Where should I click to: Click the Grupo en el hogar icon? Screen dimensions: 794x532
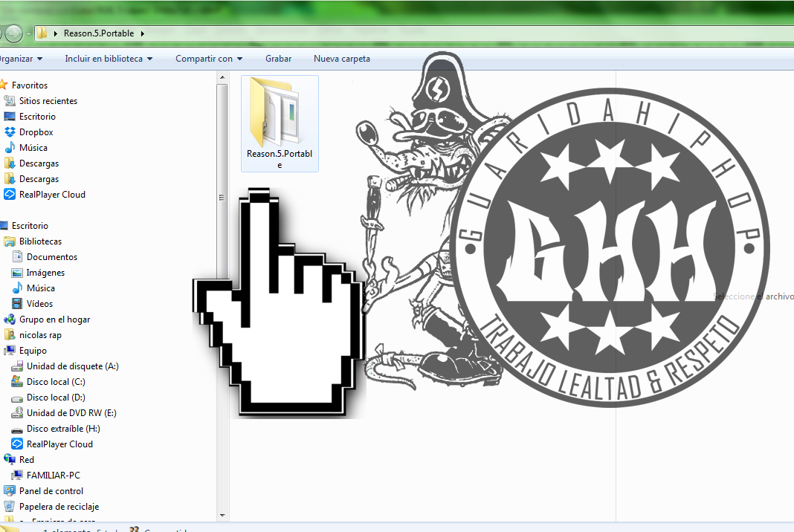click(x=9, y=319)
